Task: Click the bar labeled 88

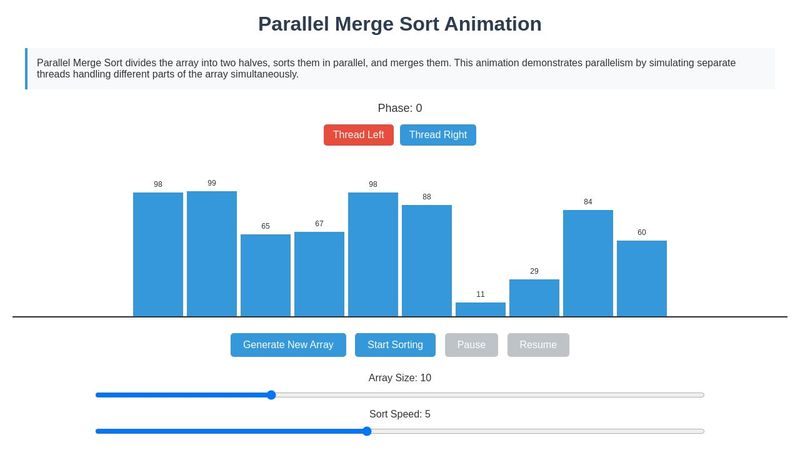Action: tap(427, 261)
